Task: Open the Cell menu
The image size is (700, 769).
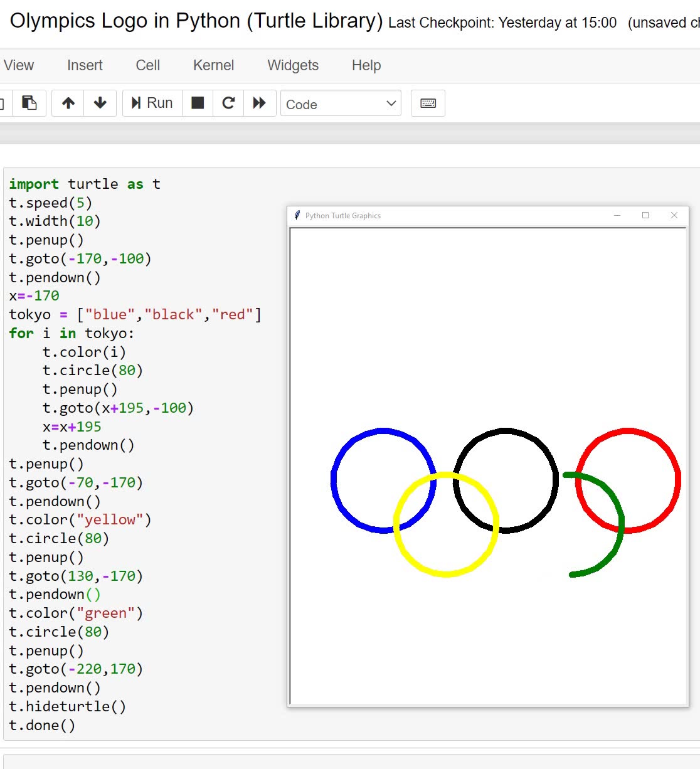Action: pyautogui.click(x=148, y=65)
